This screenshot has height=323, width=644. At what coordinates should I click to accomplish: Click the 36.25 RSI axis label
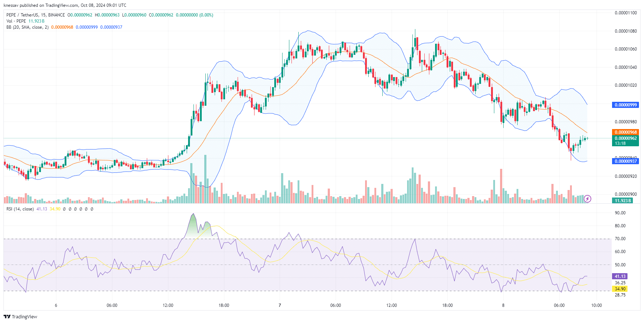tap(620, 283)
